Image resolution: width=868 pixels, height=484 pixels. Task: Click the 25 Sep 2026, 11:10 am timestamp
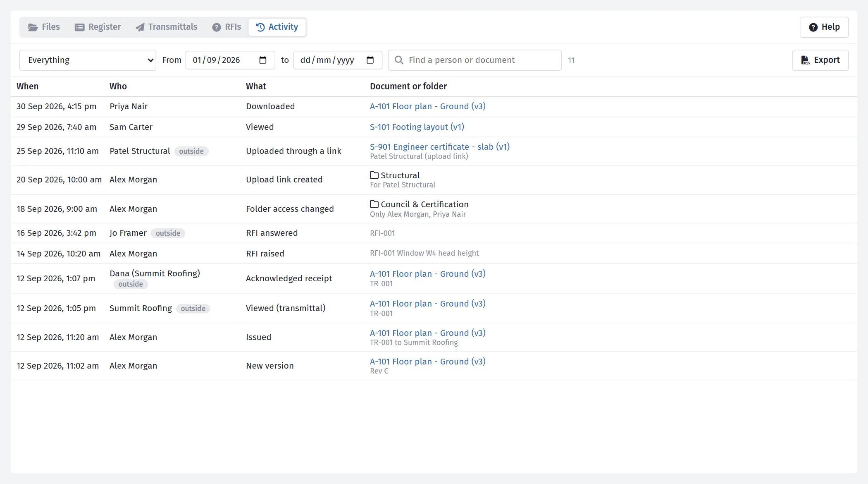click(57, 151)
